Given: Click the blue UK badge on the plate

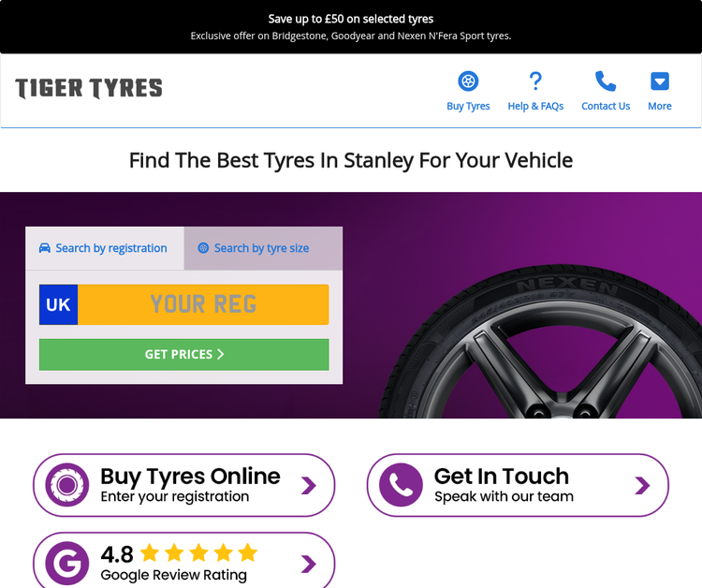Looking at the screenshot, I should [x=59, y=304].
